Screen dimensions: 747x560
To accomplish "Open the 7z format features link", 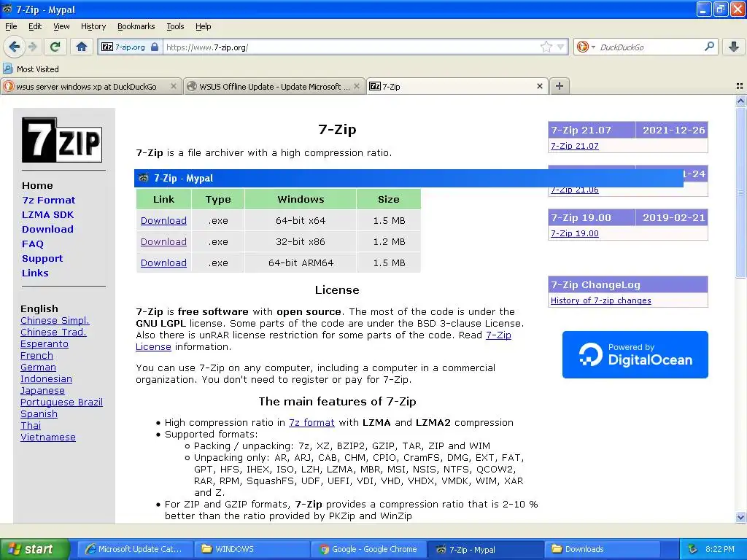I will pos(311,422).
